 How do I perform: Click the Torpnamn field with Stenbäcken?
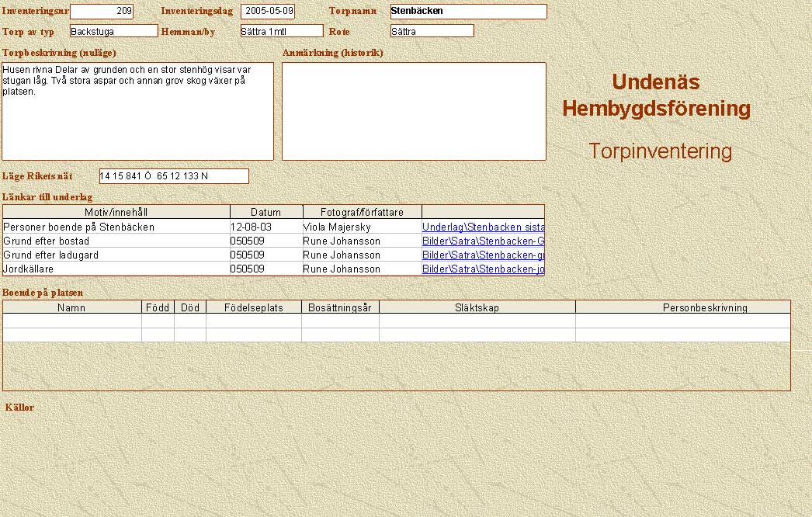point(468,12)
